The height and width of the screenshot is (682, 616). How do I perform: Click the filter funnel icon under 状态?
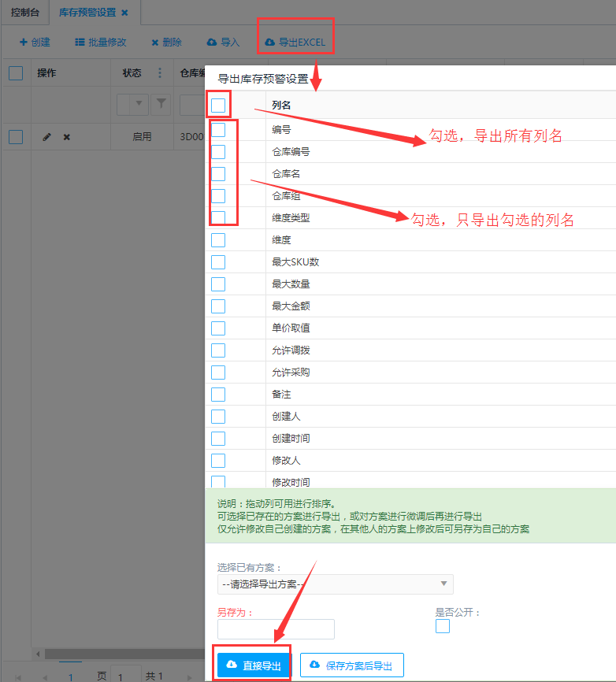click(x=160, y=103)
